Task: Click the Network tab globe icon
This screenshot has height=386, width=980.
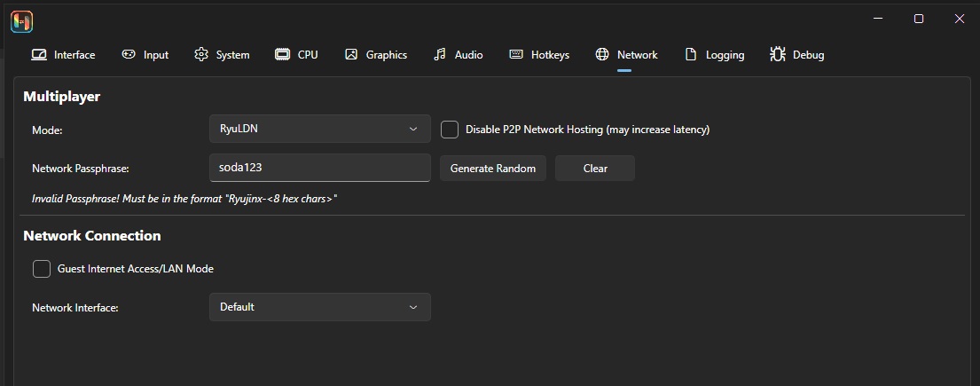Action: [x=602, y=54]
